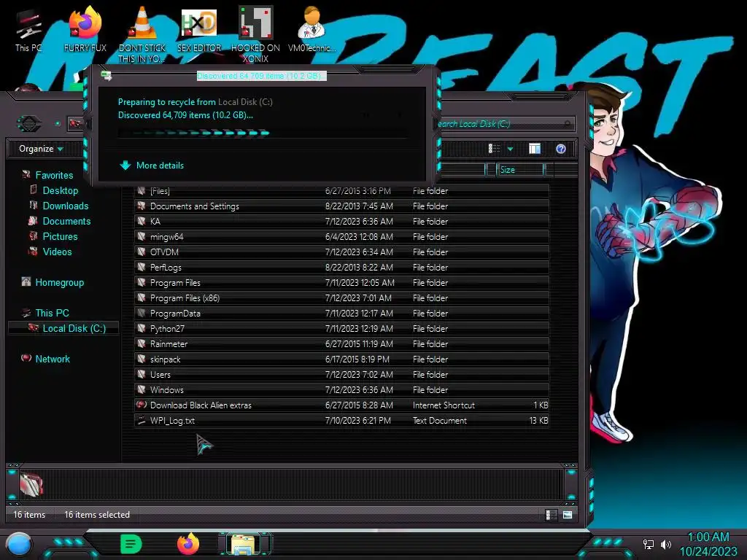Screen dimensions: 747x560
Task: Select the KA folder row
Action: (x=341, y=222)
